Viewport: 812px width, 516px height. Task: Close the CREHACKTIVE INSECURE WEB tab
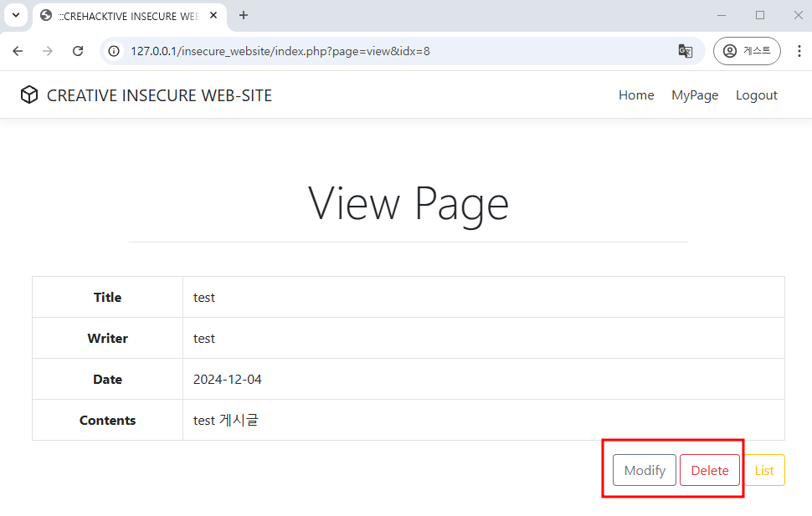click(213, 16)
